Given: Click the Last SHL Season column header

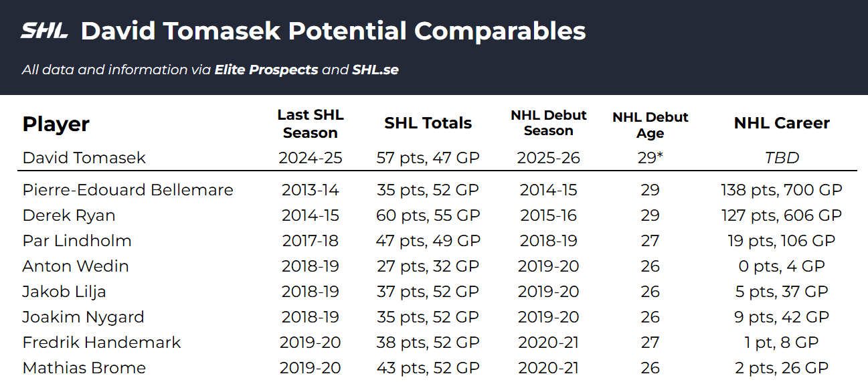Looking at the screenshot, I should coord(311,124).
